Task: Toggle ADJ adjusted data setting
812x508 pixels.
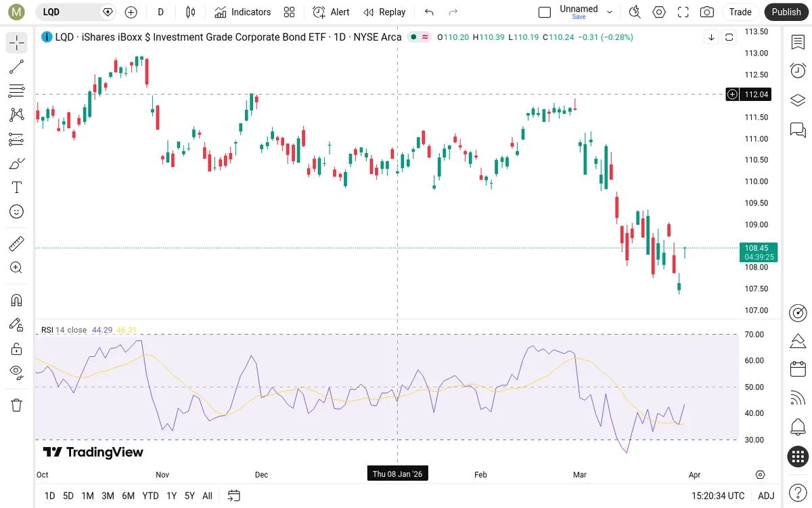Action: (766, 496)
